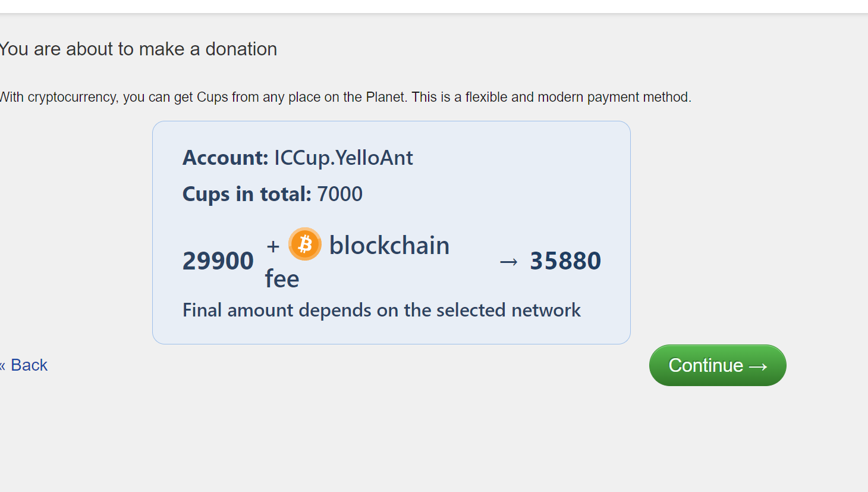Click the account name ICCup.YelloAnt

tap(343, 158)
